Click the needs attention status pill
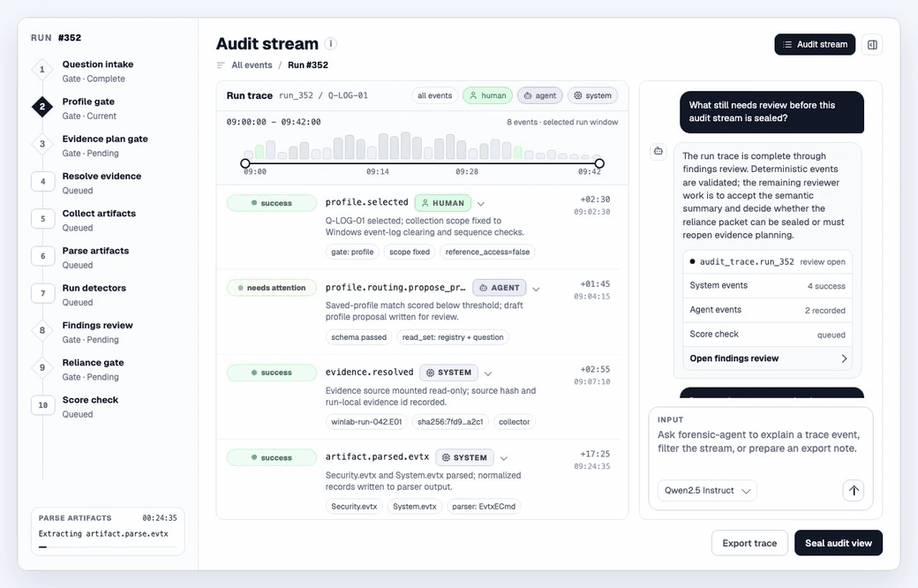This screenshot has width=918, height=588. [x=272, y=288]
